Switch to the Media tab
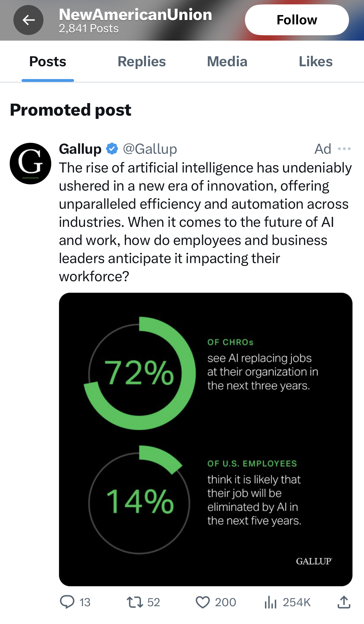This screenshot has width=364, height=624. point(227,62)
